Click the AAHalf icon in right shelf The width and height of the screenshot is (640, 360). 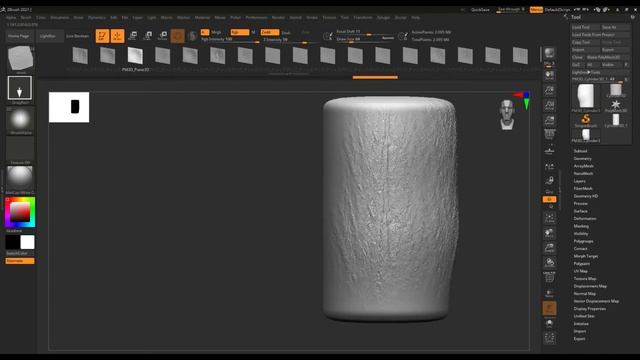pos(549,120)
